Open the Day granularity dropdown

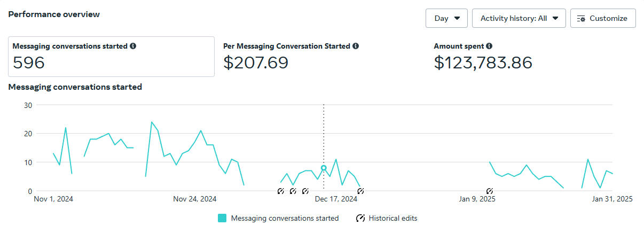click(x=446, y=18)
